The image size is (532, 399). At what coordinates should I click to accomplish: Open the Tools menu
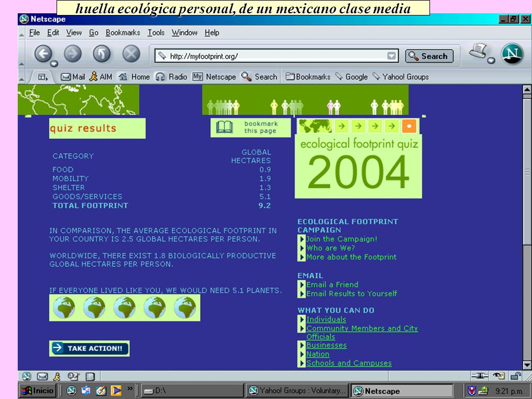[156, 33]
